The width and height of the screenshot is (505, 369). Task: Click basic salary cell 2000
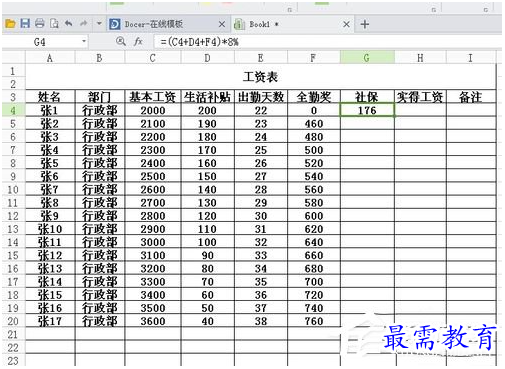(x=153, y=110)
